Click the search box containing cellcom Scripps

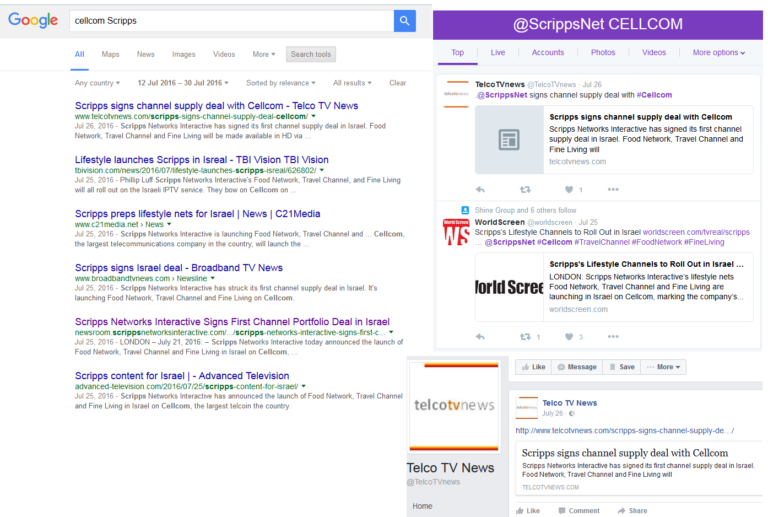[x=229, y=20]
